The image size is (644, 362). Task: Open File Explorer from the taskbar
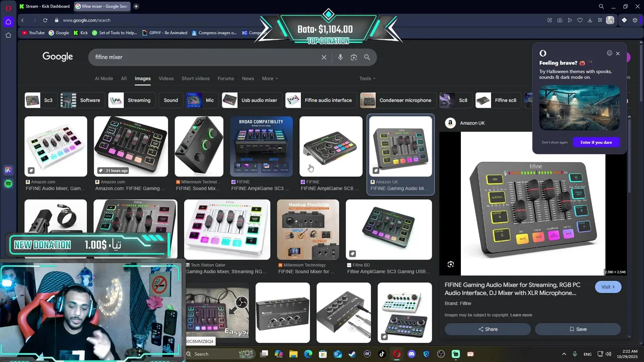coord(293,354)
